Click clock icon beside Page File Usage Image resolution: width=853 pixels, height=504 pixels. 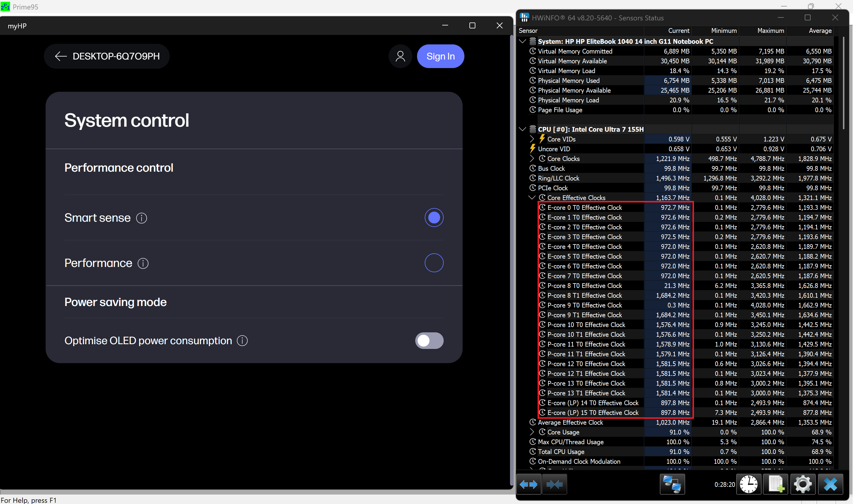click(533, 110)
